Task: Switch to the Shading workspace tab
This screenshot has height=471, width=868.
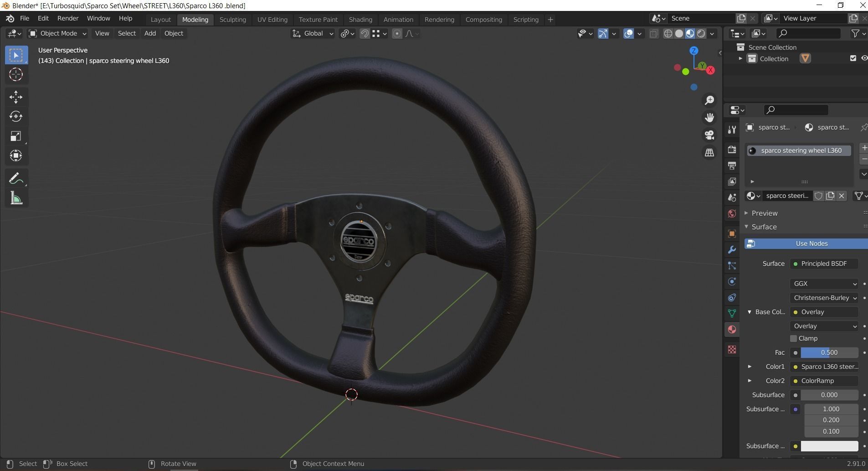Action: (x=360, y=20)
